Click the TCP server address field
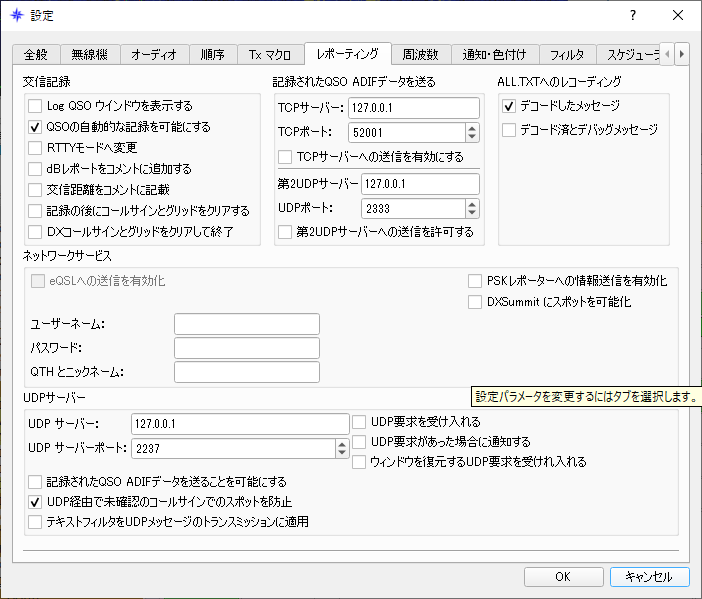The image size is (702, 599). 414,108
